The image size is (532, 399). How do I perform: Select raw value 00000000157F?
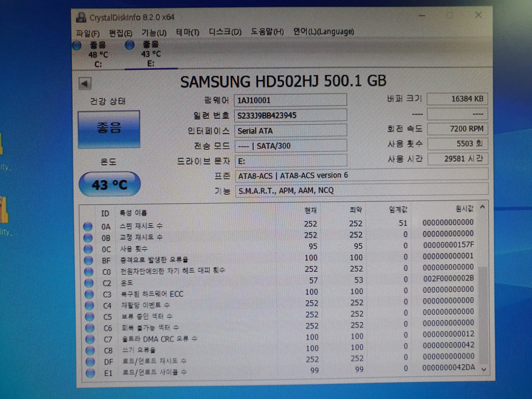tap(448, 245)
